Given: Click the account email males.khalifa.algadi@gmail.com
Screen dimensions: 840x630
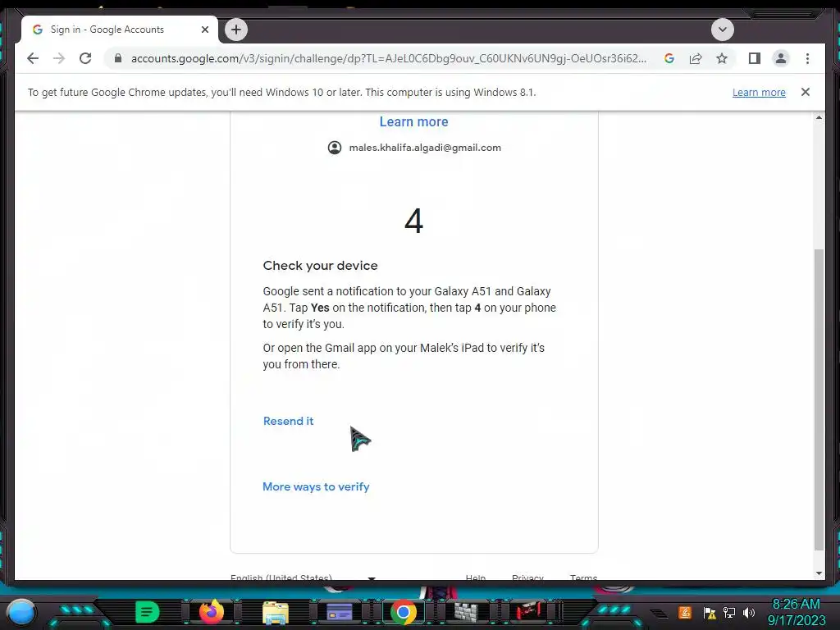Looking at the screenshot, I should tap(425, 148).
